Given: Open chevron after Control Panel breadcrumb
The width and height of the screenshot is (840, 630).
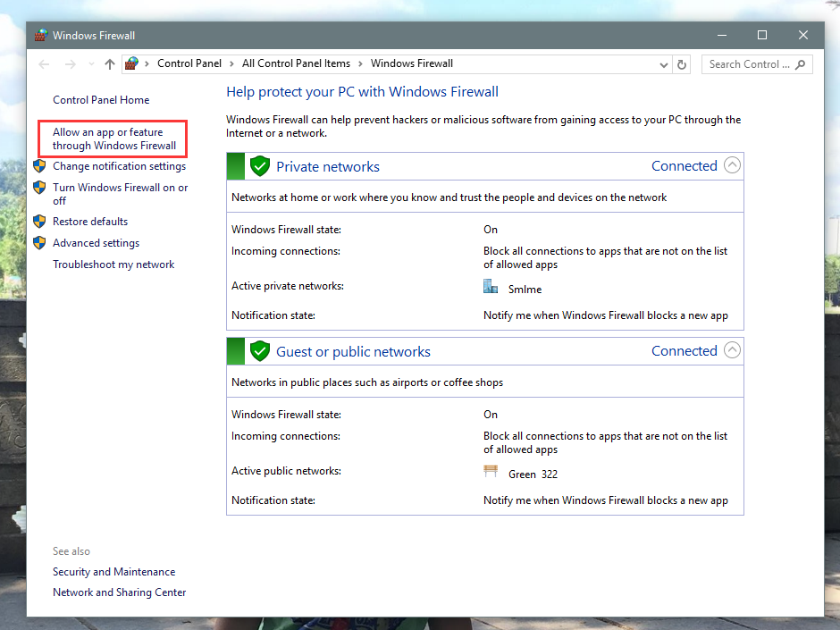Looking at the screenshot, I should coord(231,64).
